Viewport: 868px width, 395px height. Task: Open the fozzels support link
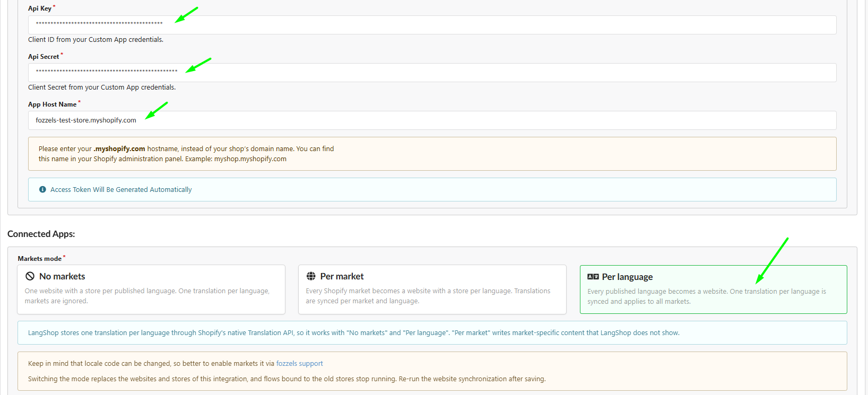tap(299, 364)
